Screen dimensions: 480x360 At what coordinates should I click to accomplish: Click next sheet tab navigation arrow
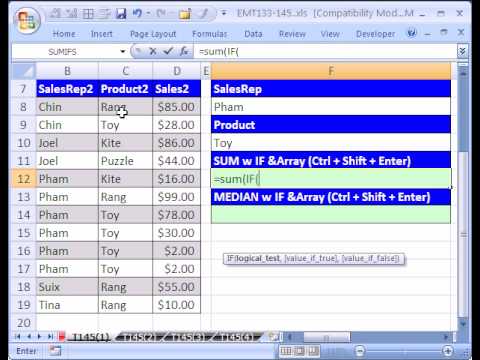39,337
